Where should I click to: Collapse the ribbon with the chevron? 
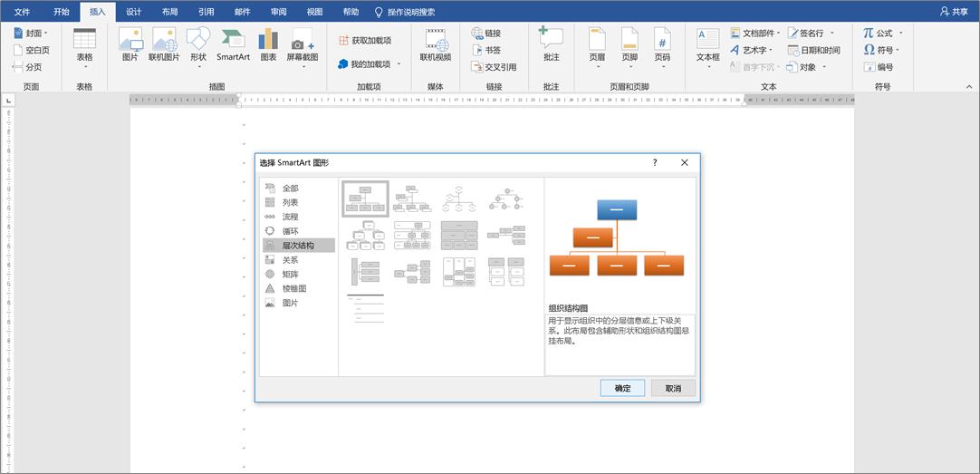point(969,86)
